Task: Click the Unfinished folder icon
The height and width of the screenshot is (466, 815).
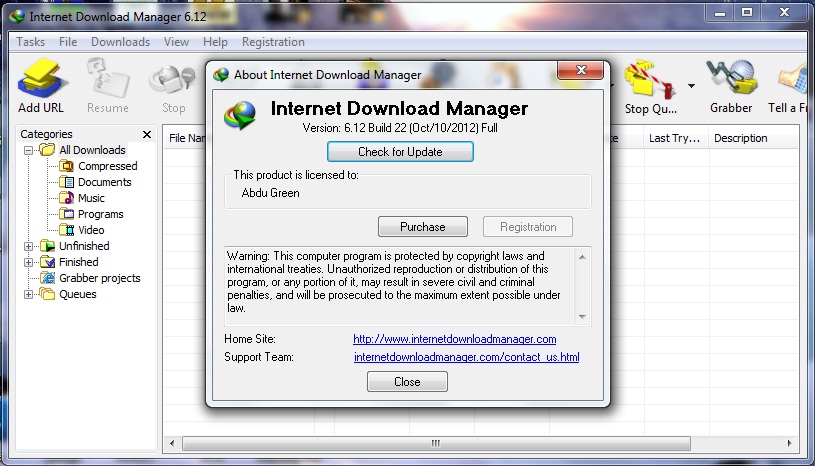Action: point(48,246)
